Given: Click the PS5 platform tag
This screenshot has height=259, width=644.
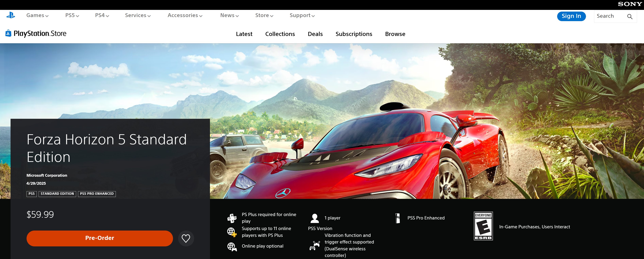Looking at the screenshot, I should point(32,194).
